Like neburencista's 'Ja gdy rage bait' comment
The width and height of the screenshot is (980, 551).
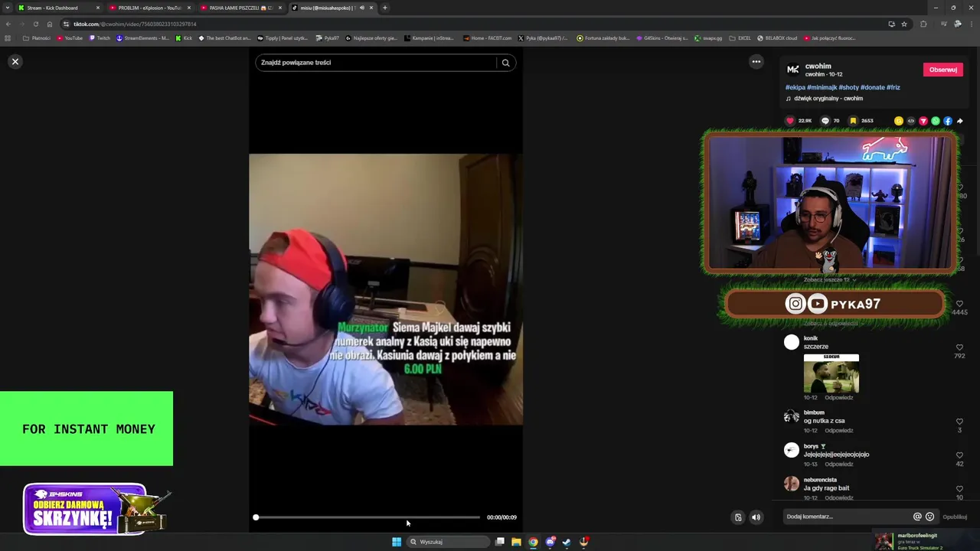[959, 488]
